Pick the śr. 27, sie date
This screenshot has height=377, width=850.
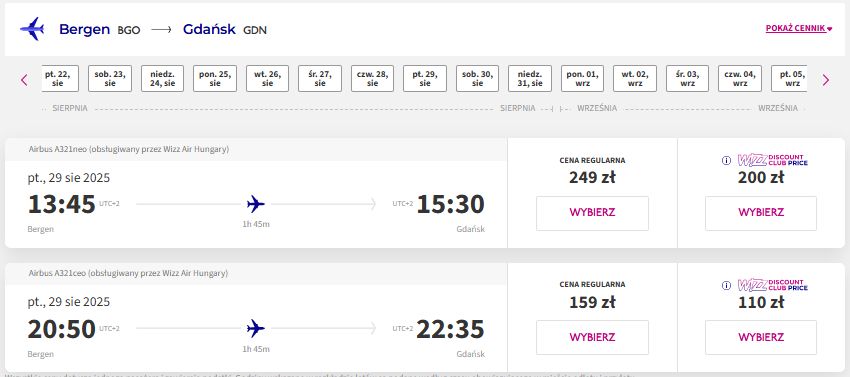[x=320, y=79]
